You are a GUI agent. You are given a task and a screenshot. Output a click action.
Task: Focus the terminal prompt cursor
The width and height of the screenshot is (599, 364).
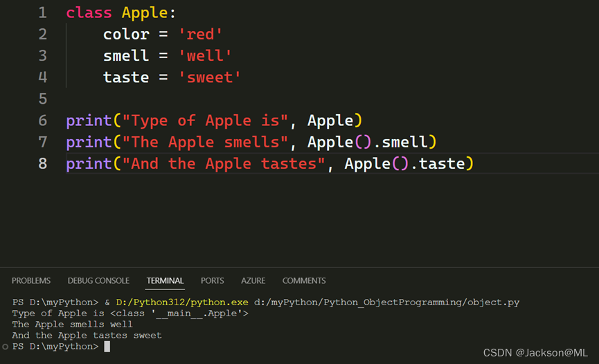pyautogui.click(x=107, y=346)
